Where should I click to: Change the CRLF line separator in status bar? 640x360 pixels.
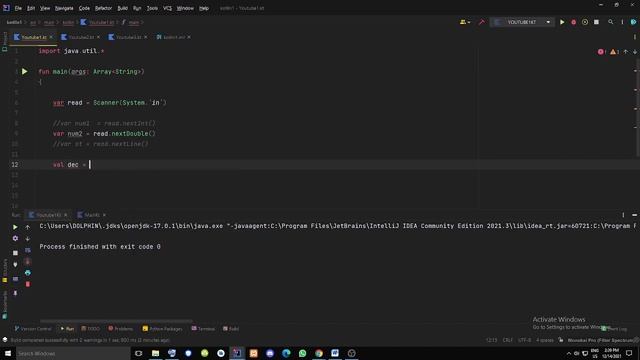click(x=508, y=340)
